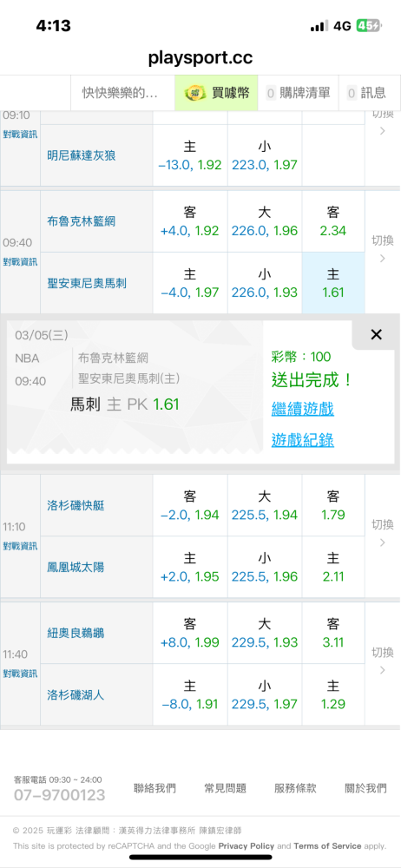Open the 常見問題 footer link
Viewport: 401px width, 868px height.
(225, 788)
